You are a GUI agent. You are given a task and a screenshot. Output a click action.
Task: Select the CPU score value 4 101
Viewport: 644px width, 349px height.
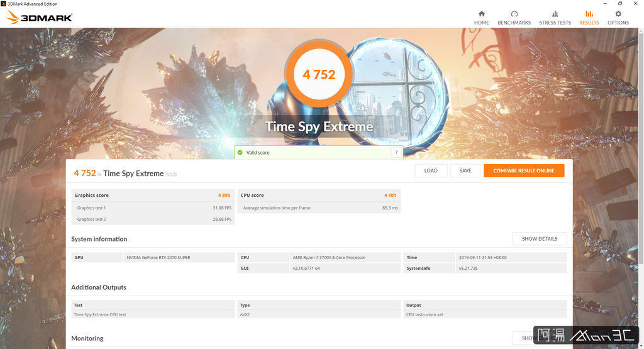tap(390, 196)
